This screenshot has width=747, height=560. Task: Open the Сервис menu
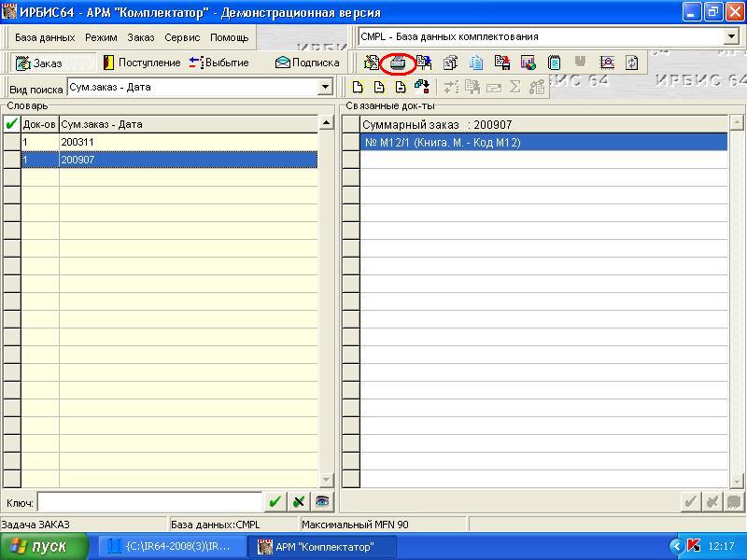point(182,38)
